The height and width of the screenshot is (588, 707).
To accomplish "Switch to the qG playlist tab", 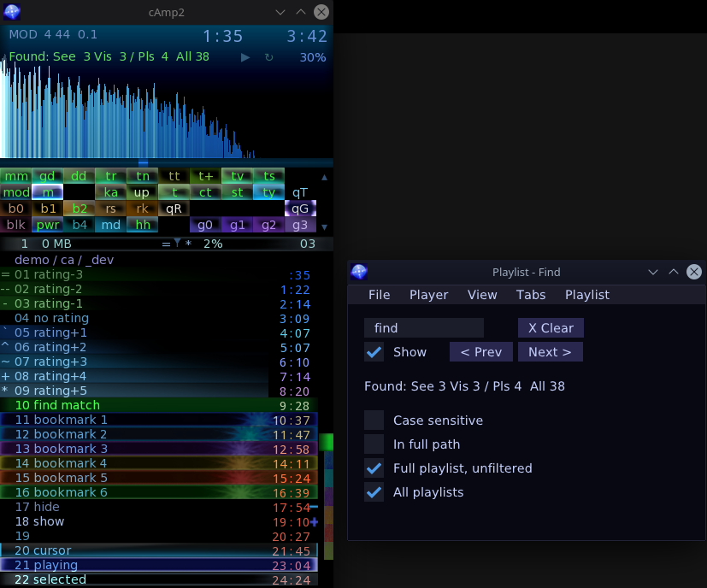I will click(x=300, y=209).
